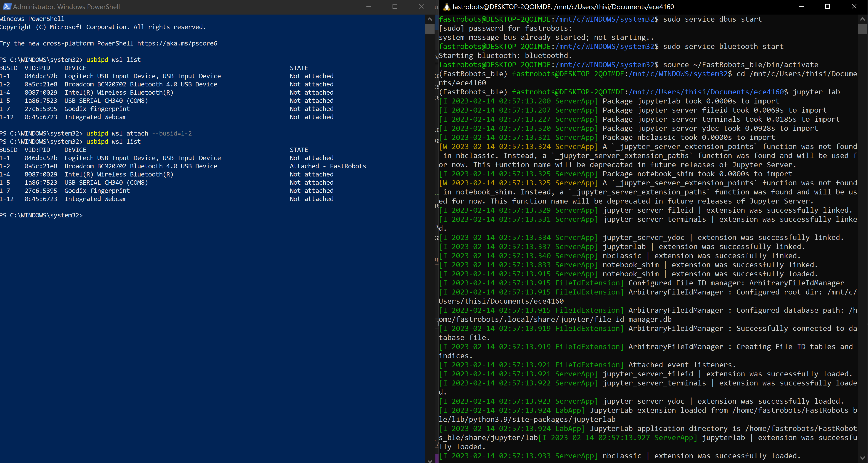Screen dimensions: 868x463
Task: Click the first 'usbipd wsl list' command
Action: point(114,60)
